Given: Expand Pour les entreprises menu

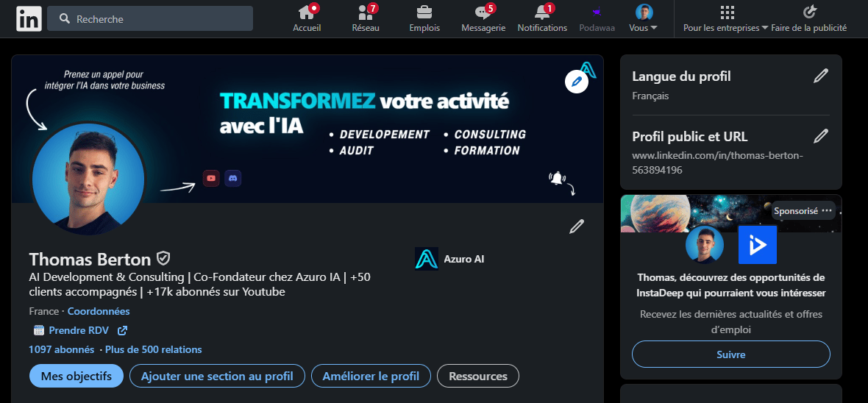Looking at the screenshot, I should coord(726,19).
